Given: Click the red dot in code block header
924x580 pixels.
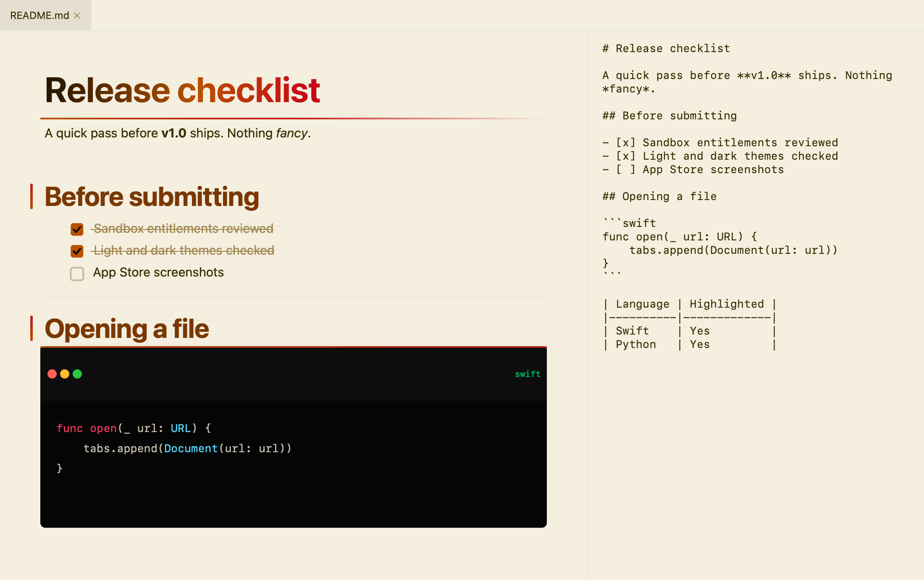Looking at the screenshot, I should click(52, 374).
